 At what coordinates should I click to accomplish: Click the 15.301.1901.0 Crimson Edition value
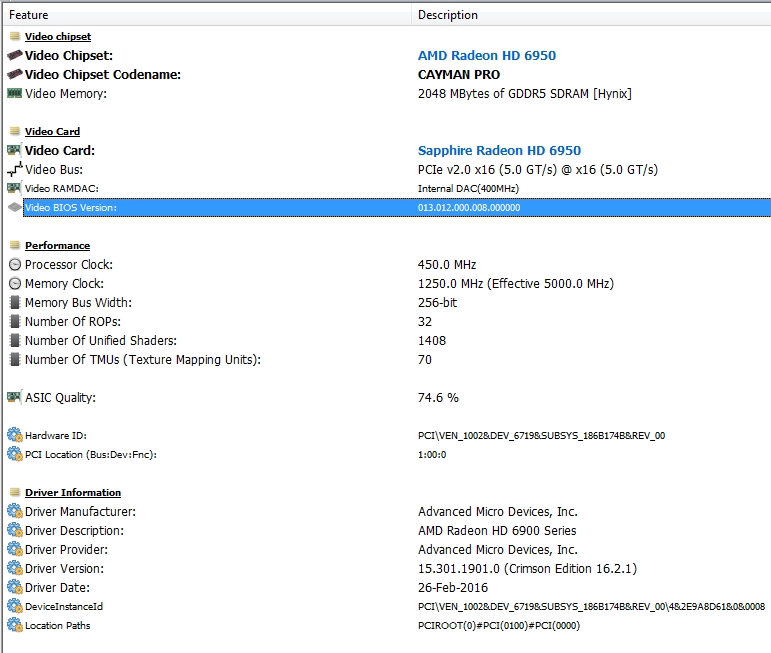click(x=527, y=569)
